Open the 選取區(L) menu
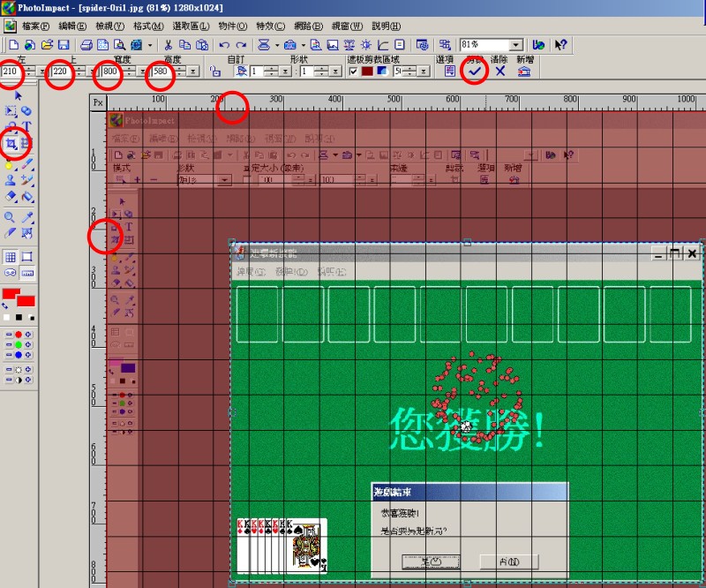706x588 pixels. point(191,26)
